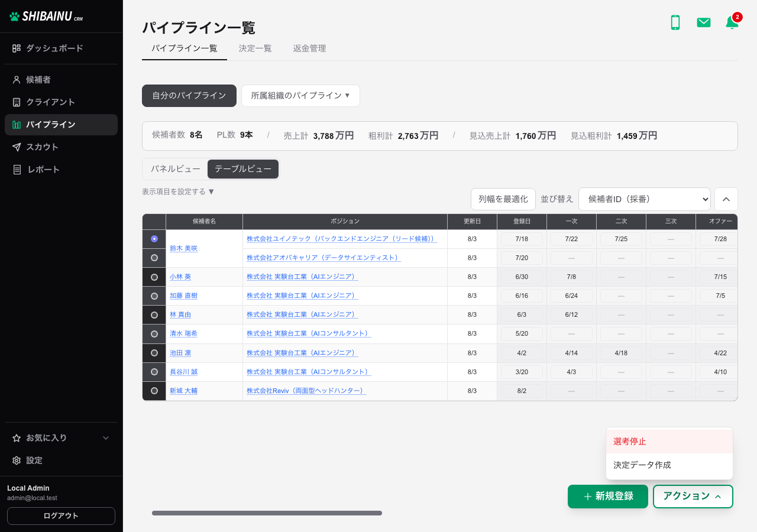This screenshot has width=757, height=532.
Task: Open 株式会社アオバキャリア（データサイエンティスト） link
Action: [x=323, y=258]
